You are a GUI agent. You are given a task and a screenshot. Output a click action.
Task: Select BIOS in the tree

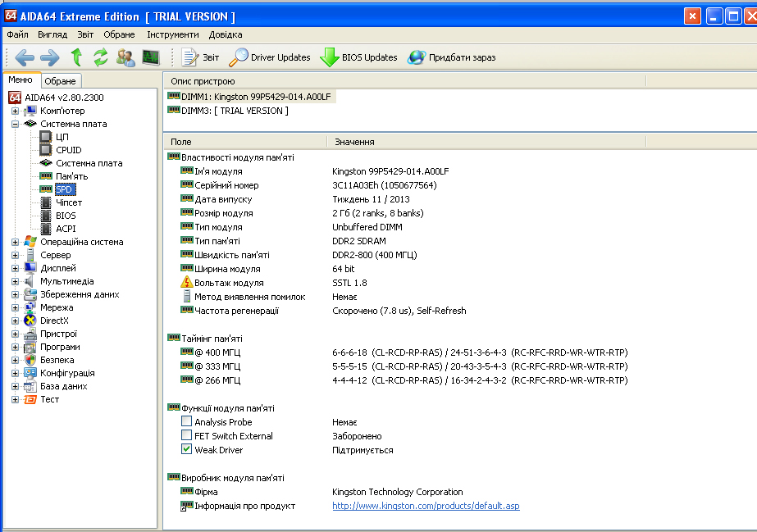click(x=66, y=216)
